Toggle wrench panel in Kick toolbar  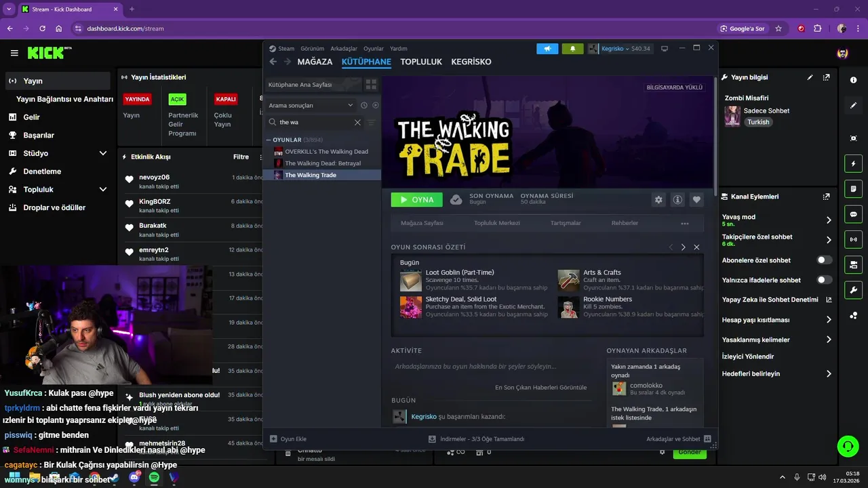coord(853,290)
